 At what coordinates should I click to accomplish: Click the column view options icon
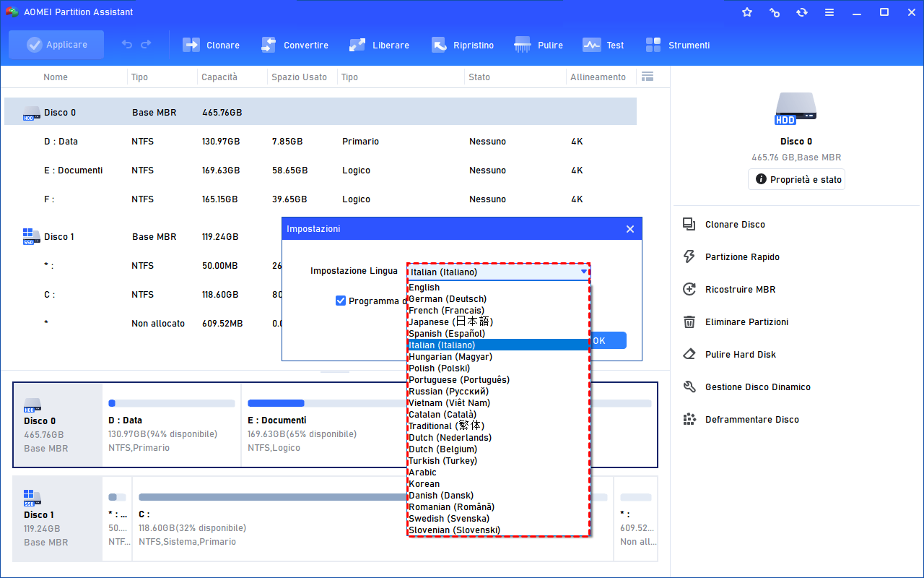647,77
